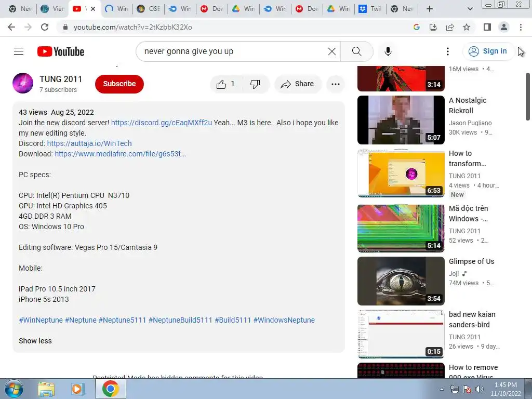This screenshot has height=399, width=532.
Task: Share this page from address bar
Action: (450, 27)
